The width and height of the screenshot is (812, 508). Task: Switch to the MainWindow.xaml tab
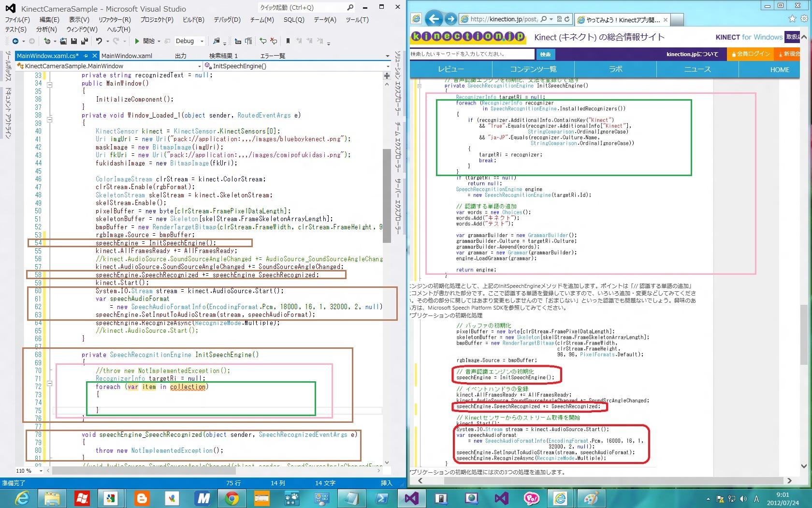[127, 56]
